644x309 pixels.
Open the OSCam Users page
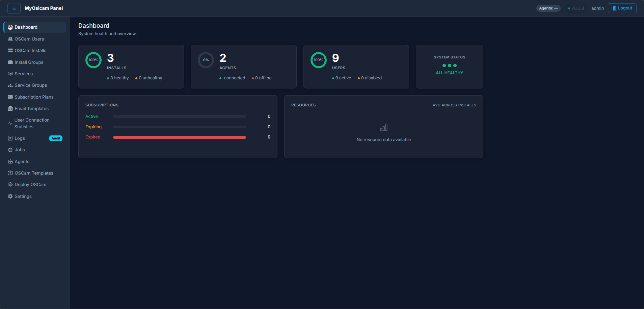pos(35,39)
